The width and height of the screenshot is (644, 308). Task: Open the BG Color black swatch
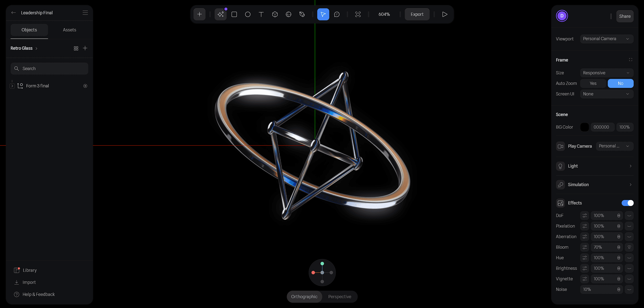pyautogui.click(x=584, y=127)
